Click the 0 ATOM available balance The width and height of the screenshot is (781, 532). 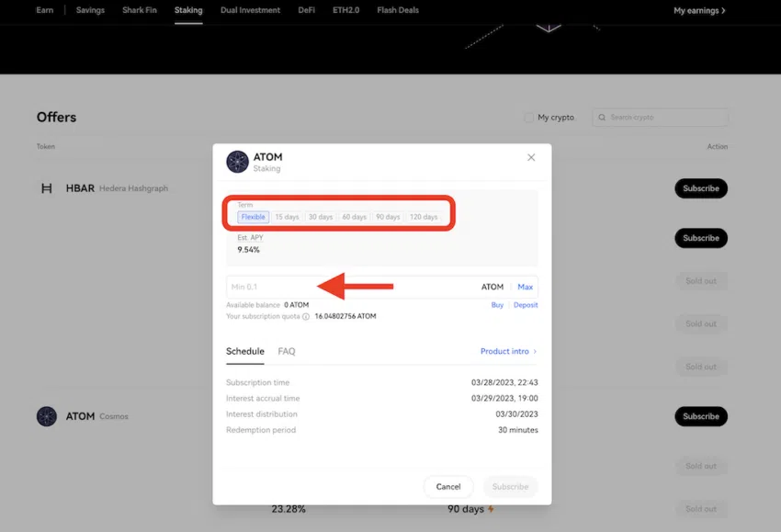pos(297,305)
